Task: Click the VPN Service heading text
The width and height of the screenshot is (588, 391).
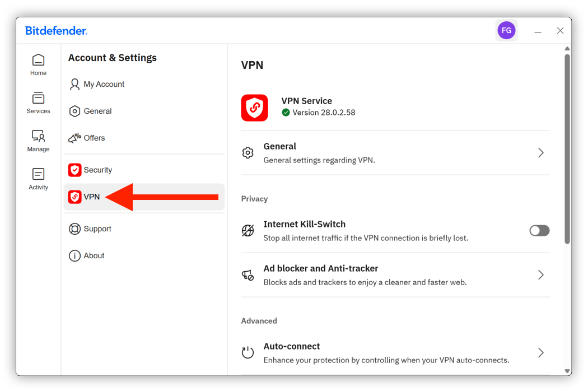Action: coord(307,101)
